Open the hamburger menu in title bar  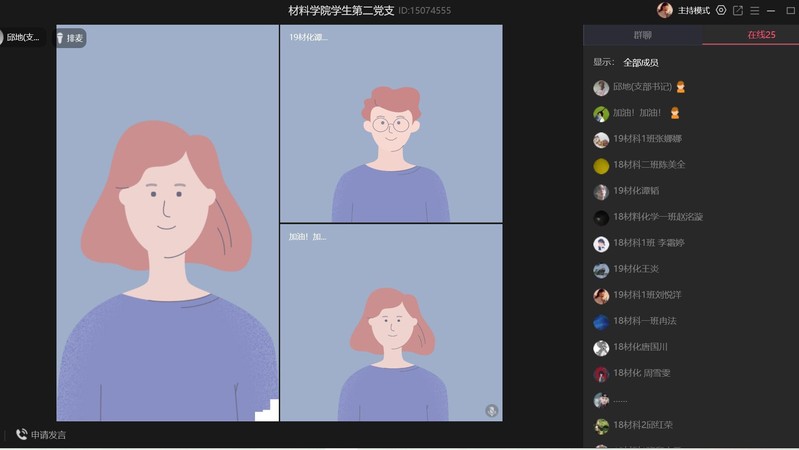755,11
